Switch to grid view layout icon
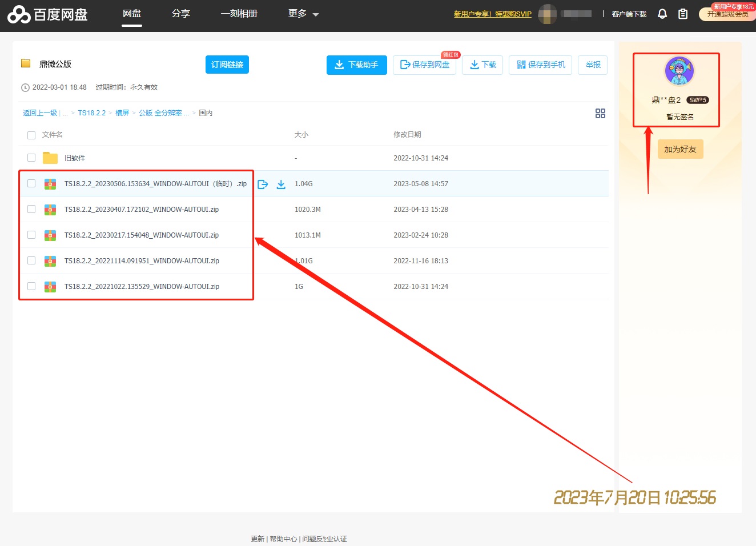Viewport: 756px width, 546px height. tap(600, 114)
